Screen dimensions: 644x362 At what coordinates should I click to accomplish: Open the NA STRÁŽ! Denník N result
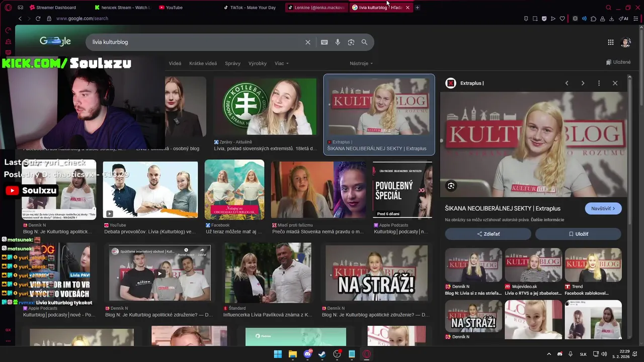pyautogui.click(x=376, y=273)
